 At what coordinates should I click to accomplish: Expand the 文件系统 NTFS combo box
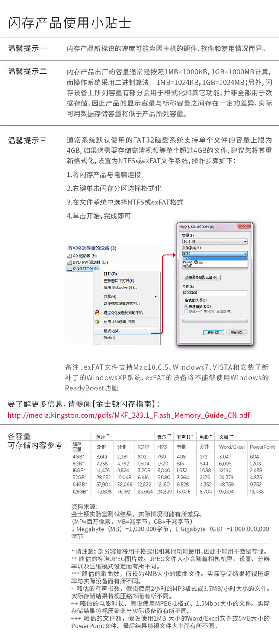tap(215, 254)
